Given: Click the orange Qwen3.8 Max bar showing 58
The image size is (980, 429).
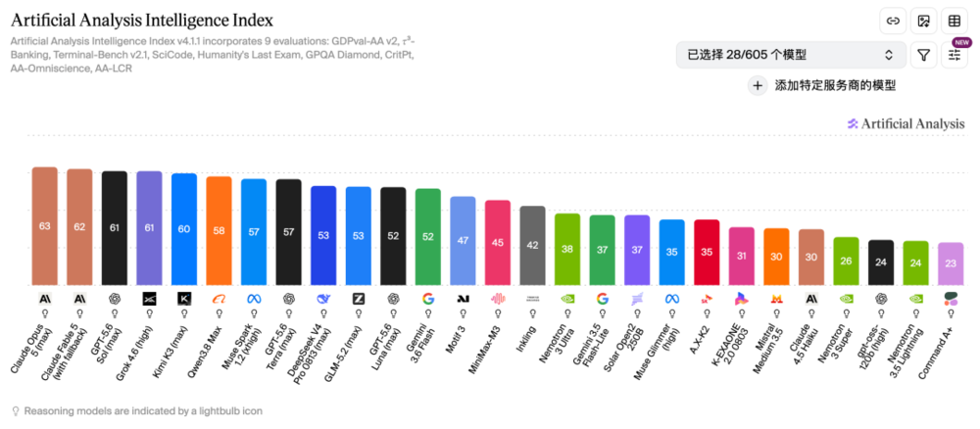Looking at the screenshot, I should point(219,231).
